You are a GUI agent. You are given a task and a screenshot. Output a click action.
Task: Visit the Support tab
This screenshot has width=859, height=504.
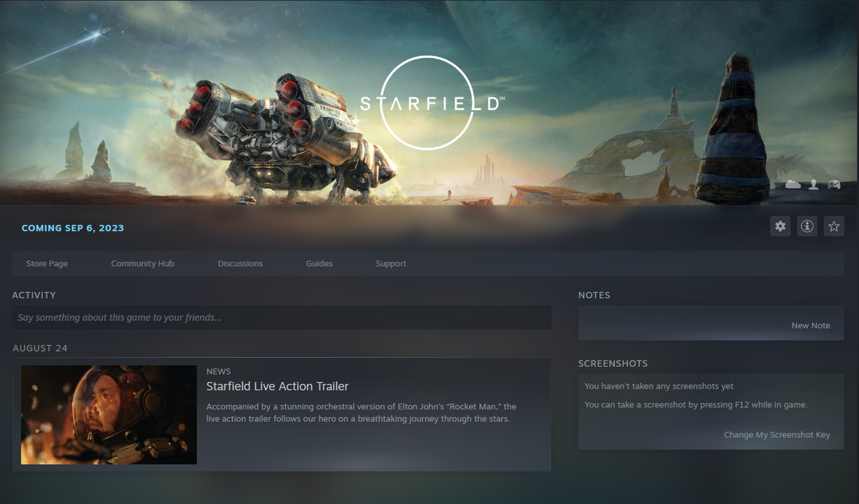(391, 264)
